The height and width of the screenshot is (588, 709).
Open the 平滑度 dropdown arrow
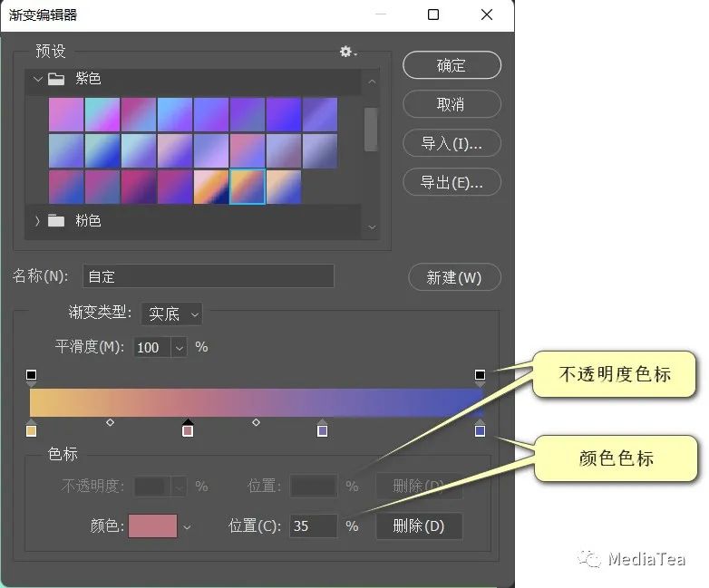pyautogui.click(x=179, y=348)
